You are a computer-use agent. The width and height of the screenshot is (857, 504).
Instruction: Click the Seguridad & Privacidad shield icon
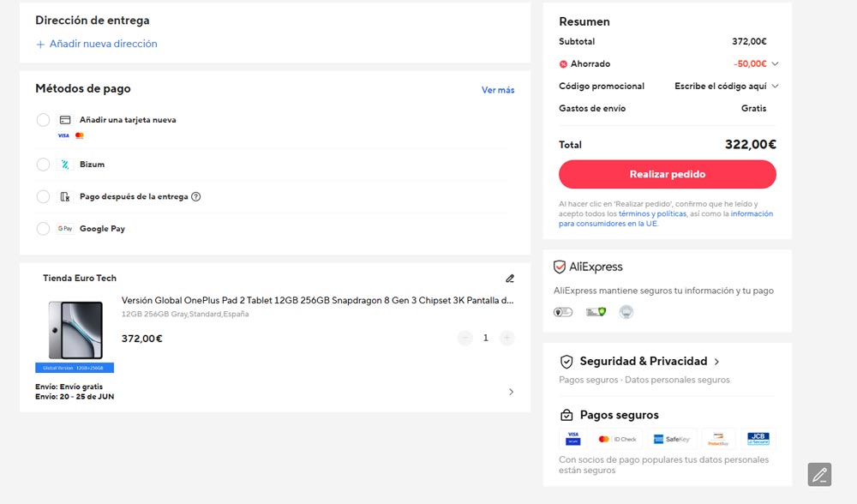coord(566,362)
